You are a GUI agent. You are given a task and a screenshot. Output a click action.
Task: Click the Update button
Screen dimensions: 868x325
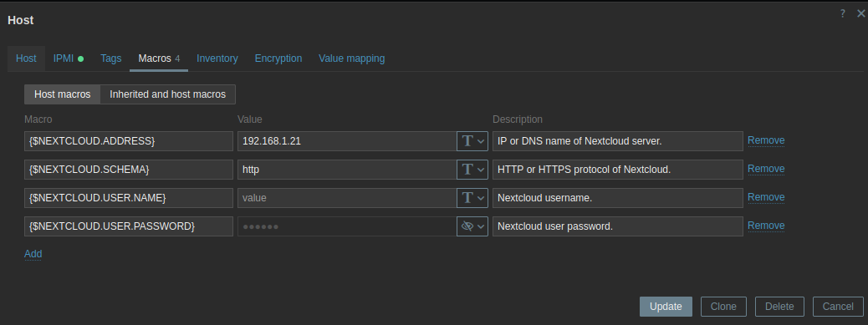coord(666,307)
